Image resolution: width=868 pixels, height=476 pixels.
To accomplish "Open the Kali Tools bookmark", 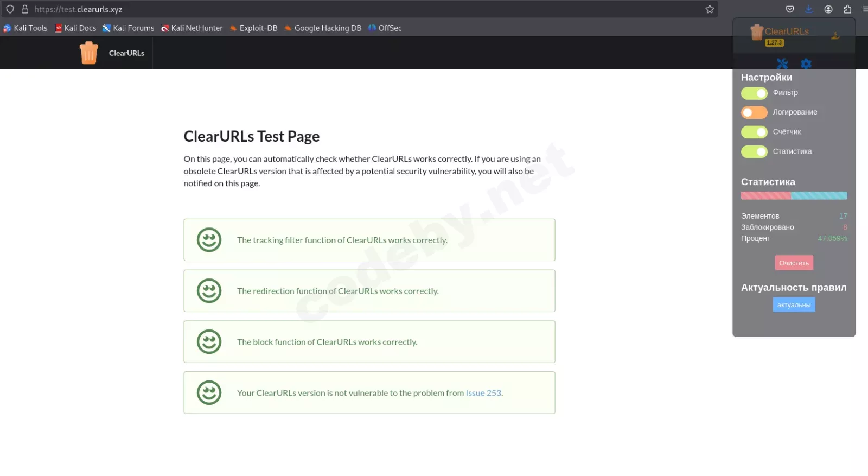I will 25,28.
